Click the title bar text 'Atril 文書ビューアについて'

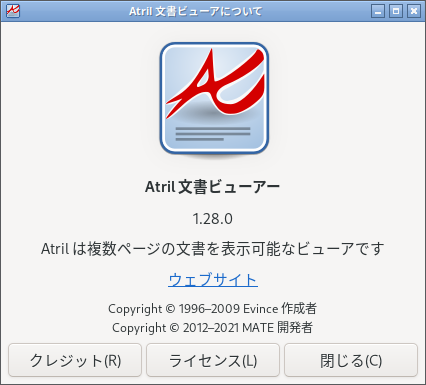pos(196,11)
